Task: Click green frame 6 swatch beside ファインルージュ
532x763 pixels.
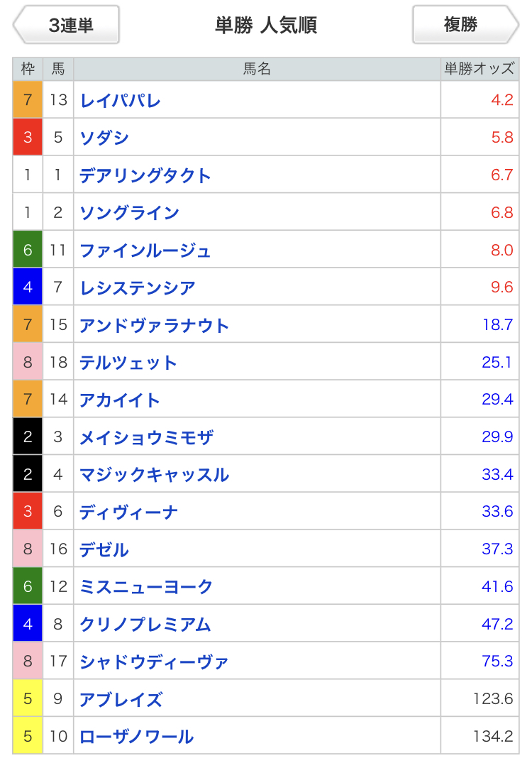Action: coord(28,251)
